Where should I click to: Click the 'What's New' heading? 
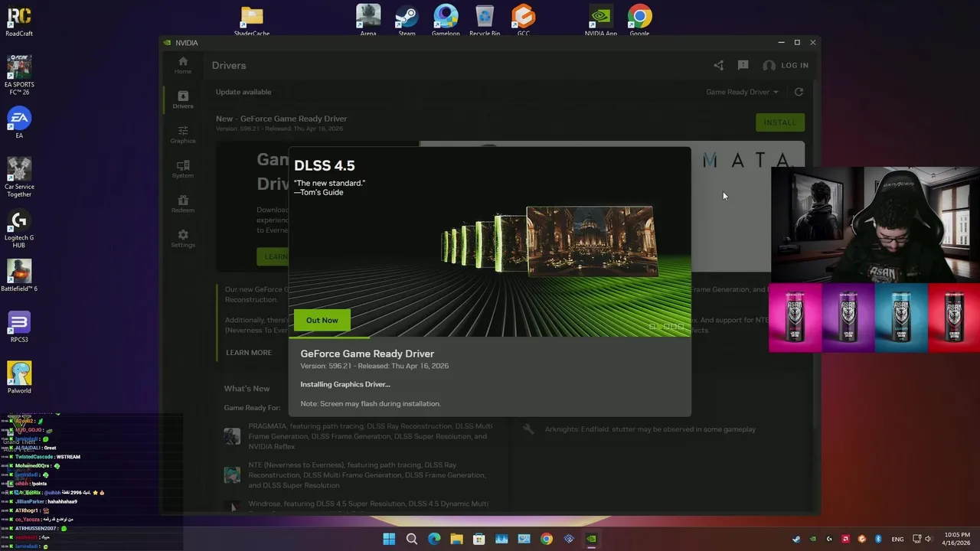[247, 389]
